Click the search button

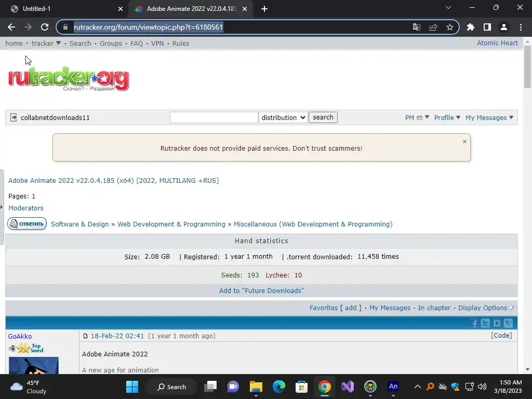click(323, 117)
